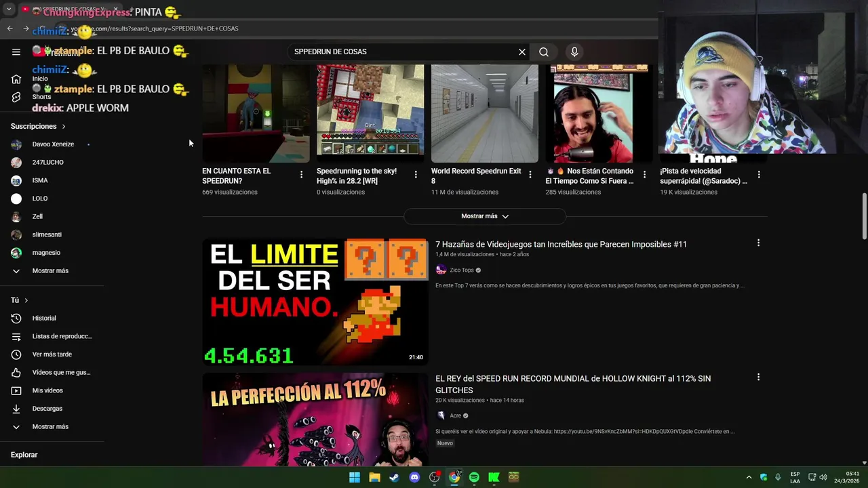Viewport: 868px width, 488px height.
Task: Go back with browser back arrow
Action: tap(9, 28)
